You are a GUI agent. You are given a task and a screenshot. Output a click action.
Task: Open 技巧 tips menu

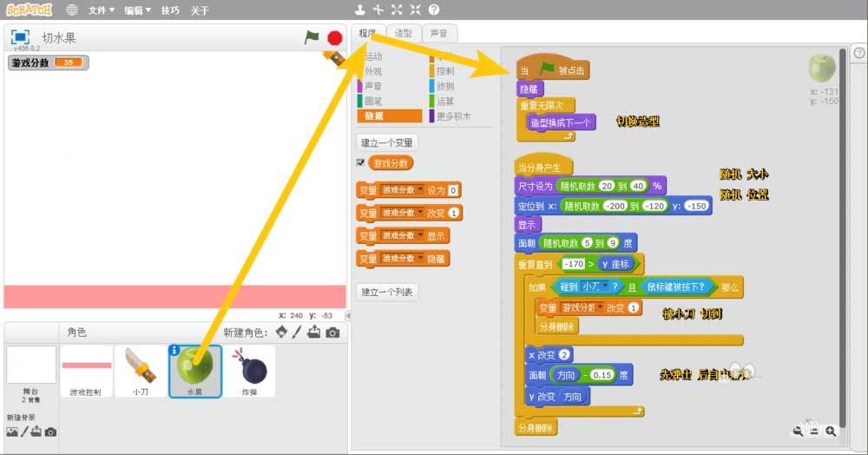(170, 10)
